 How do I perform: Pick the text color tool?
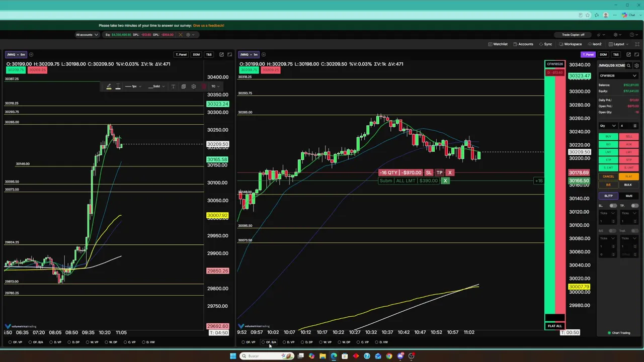click(118, 86)
